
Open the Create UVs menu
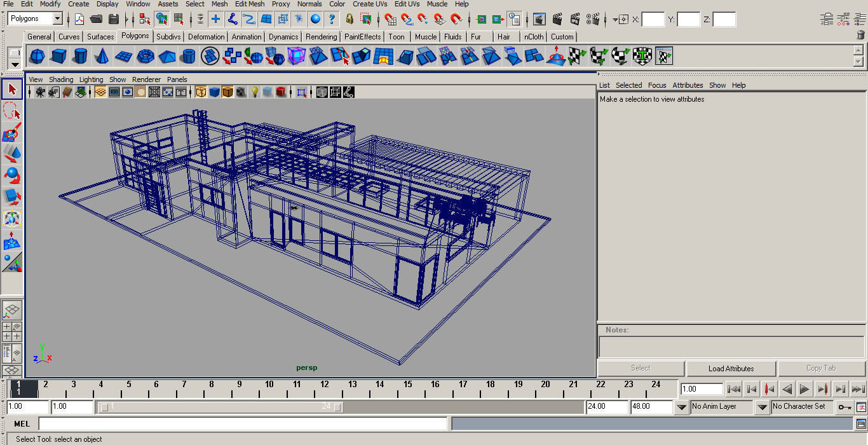point(370,4)
